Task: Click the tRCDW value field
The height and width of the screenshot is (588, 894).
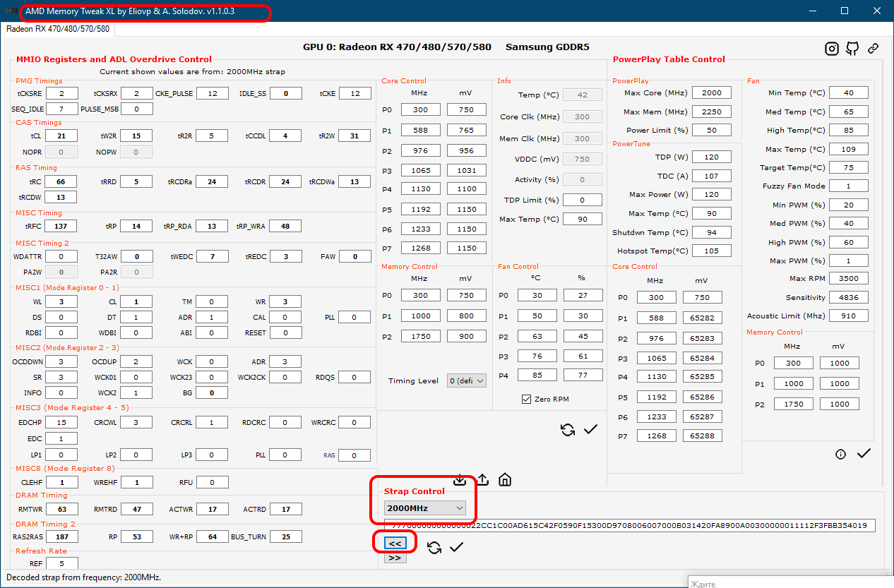Action: point(61,197)
